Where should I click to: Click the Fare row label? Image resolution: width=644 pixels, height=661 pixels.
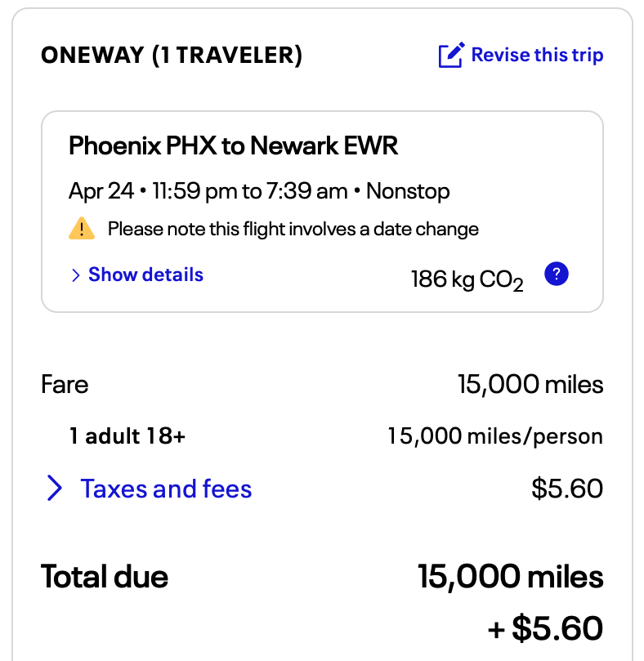coord(65,384)
